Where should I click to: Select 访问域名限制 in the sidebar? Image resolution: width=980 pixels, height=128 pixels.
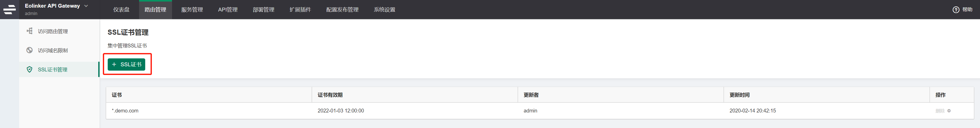53,50
